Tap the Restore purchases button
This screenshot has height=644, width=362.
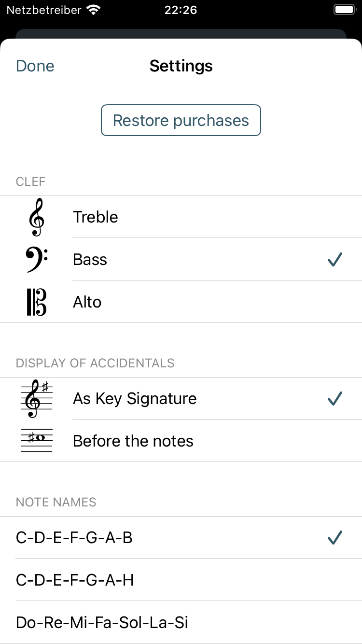pos(181,120)
